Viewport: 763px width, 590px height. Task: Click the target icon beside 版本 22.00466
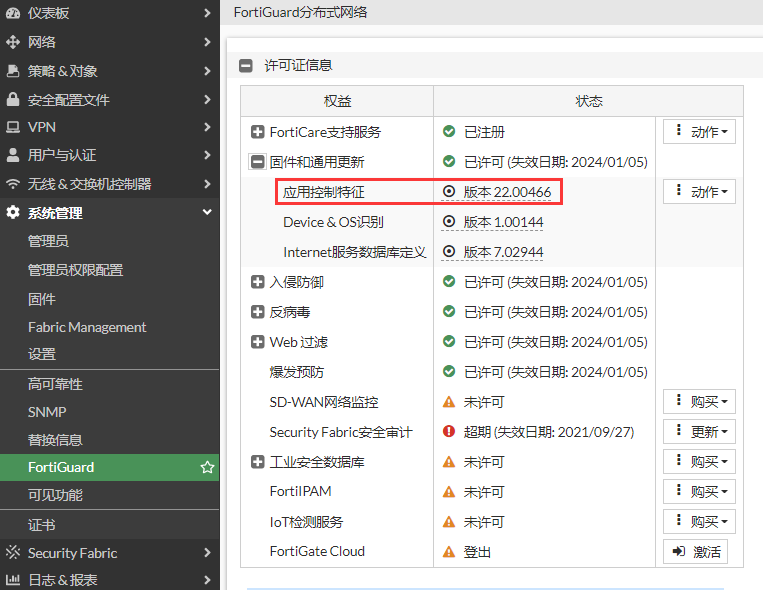pos(449,192)
